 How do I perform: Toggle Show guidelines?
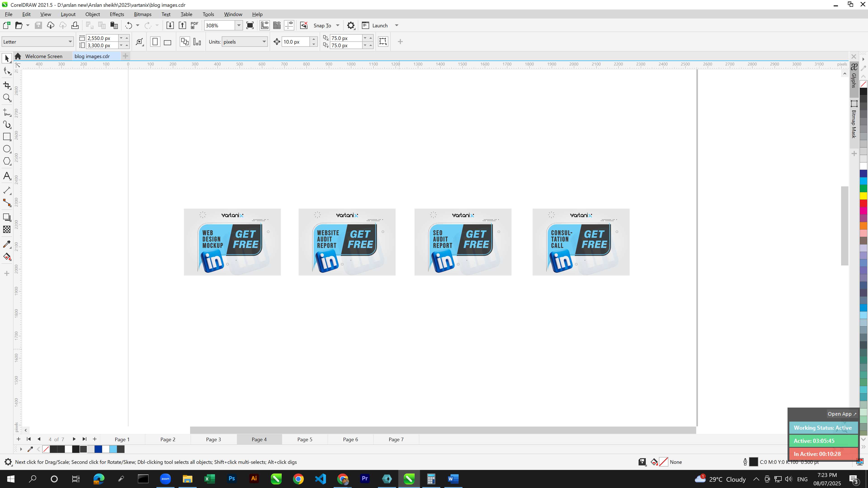coord(289,25)
